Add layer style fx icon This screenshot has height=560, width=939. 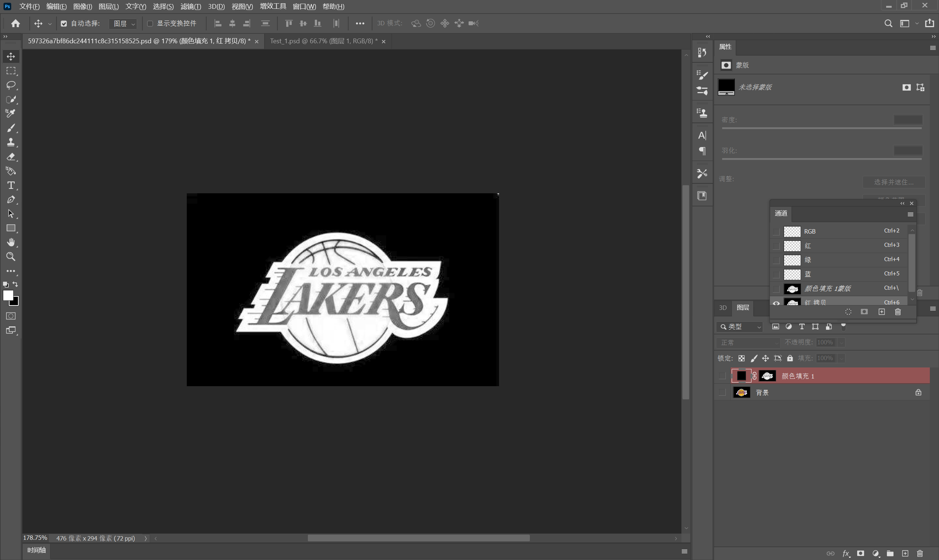pyautogui.click(x=846, y=553)
